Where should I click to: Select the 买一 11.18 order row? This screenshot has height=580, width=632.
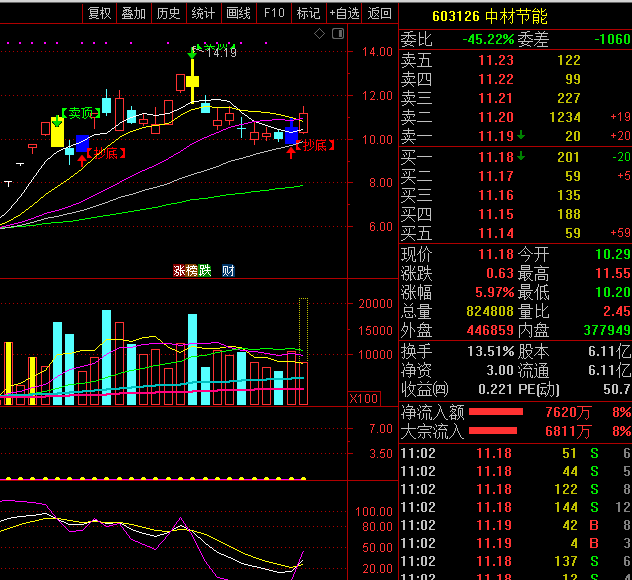tap(516, 157)
